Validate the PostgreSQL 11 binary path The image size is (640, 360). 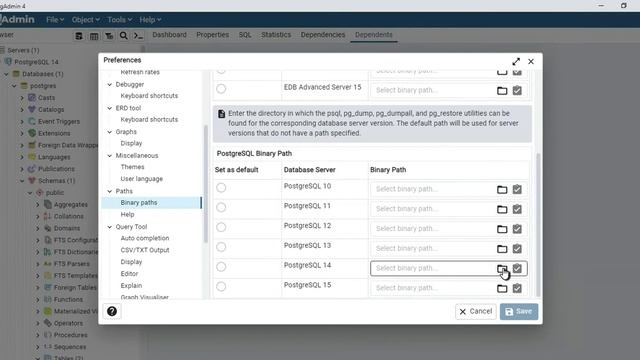[x=517, y=209]
